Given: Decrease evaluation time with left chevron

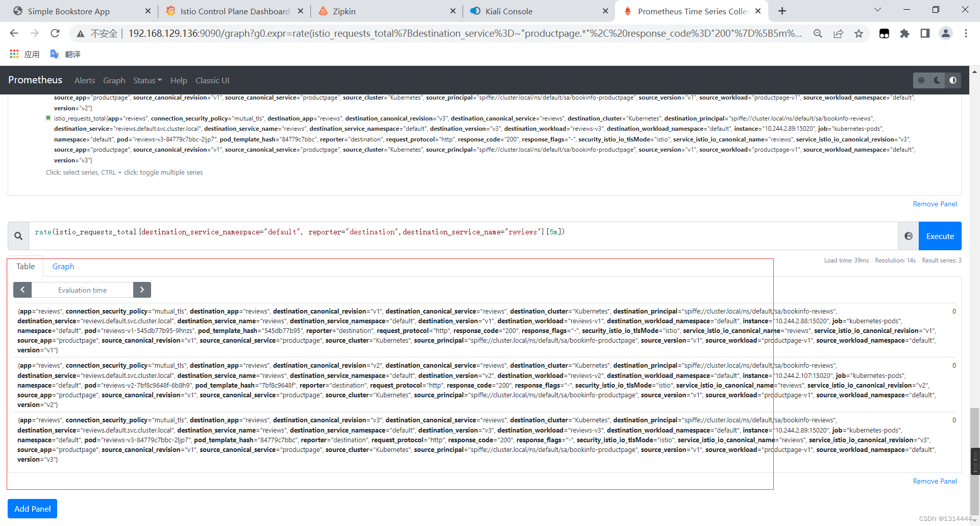Looking at the screenshot, I should pos(22,290).
